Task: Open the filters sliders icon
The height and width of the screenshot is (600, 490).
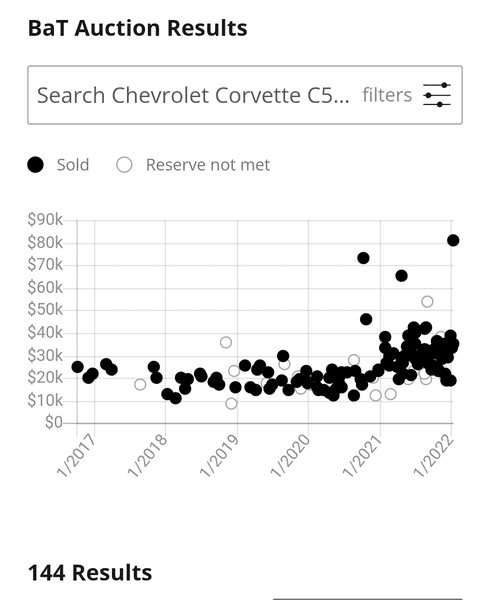Action: click(437, 95)
